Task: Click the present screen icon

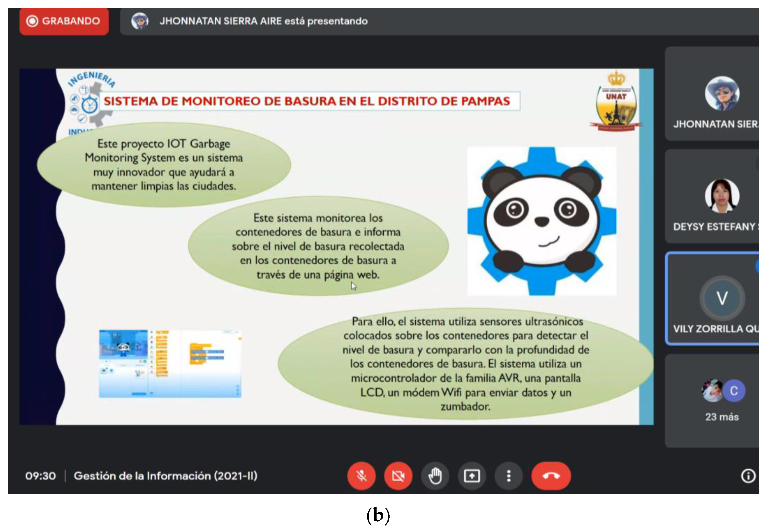Action: coord(472,476)
